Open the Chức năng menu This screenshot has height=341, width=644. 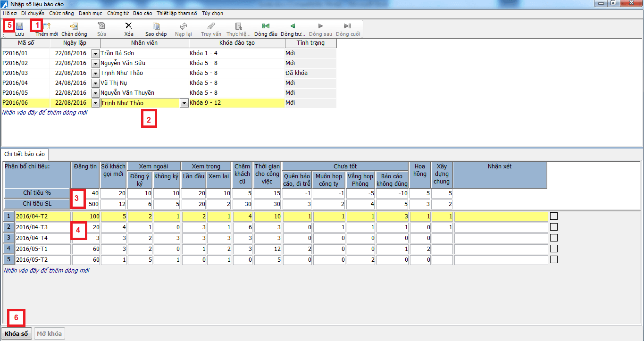[x=61, y=13]
